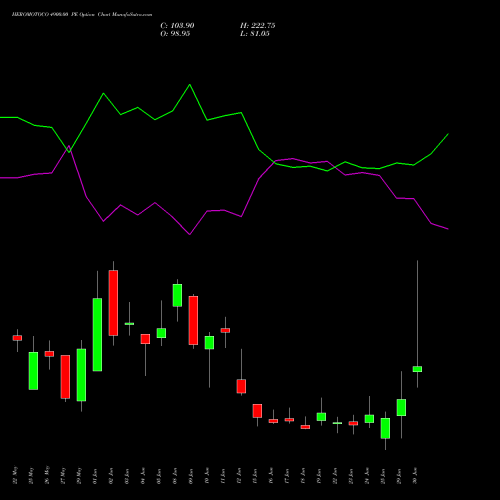Select the green candle above 25 May

[x=33, y=371]
